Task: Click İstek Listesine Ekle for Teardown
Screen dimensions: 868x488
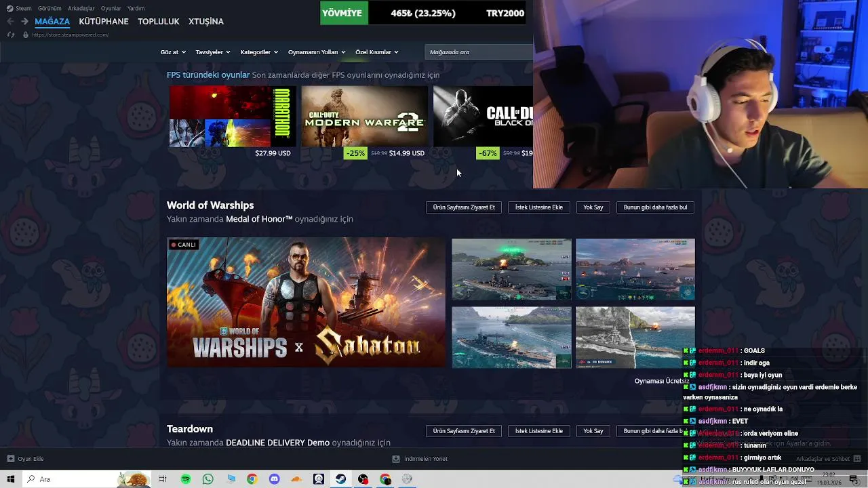Action: (x=539, y=431)
